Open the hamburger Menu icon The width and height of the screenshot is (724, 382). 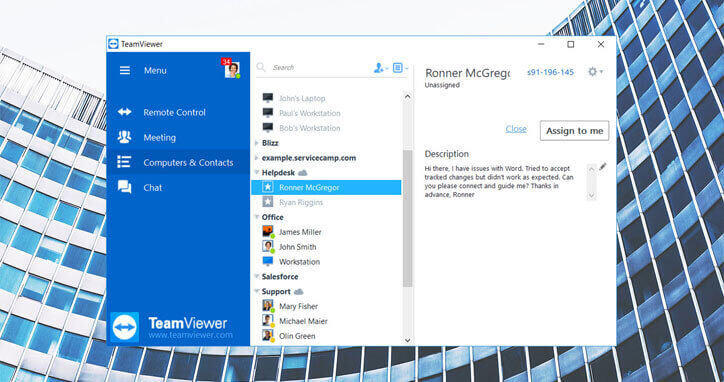pyautogui.click(x=125, y=70)
